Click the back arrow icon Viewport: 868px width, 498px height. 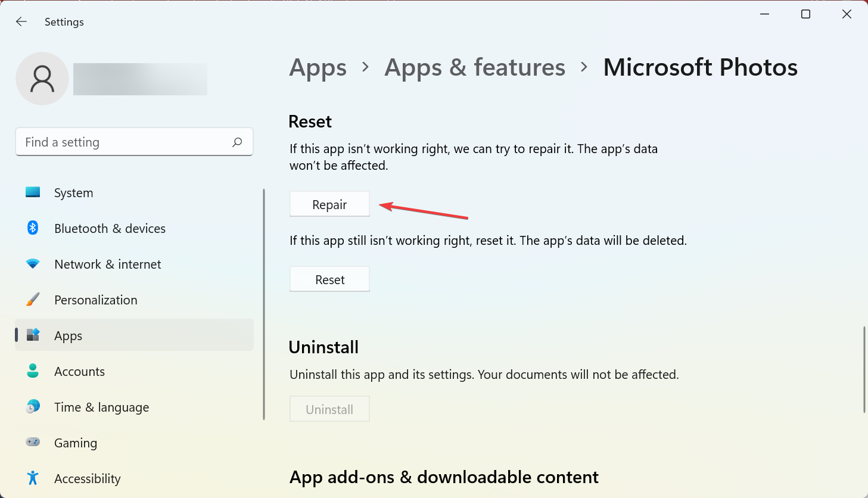pos(21,22)
